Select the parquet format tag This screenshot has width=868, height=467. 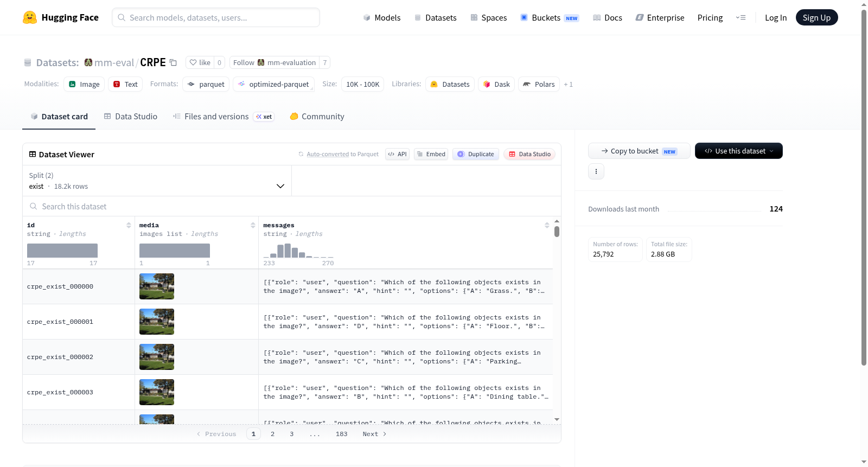click(206, 84)
